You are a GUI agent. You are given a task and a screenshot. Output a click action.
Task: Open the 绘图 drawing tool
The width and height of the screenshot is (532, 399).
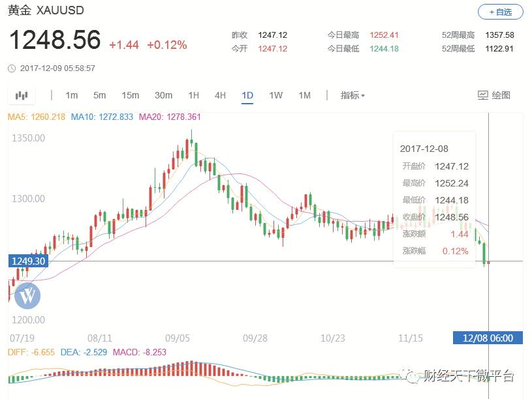point(494,95)
